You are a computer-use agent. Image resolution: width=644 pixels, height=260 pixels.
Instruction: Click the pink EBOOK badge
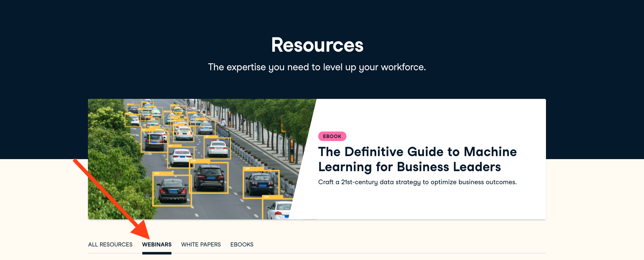(x=332, y=136)
